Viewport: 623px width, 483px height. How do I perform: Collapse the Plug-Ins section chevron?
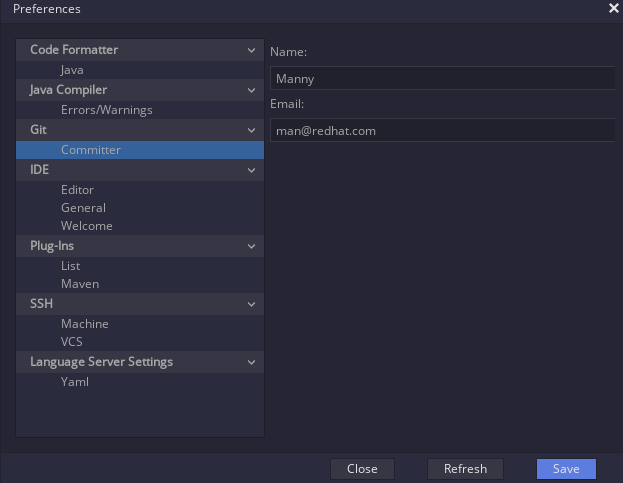251,246
